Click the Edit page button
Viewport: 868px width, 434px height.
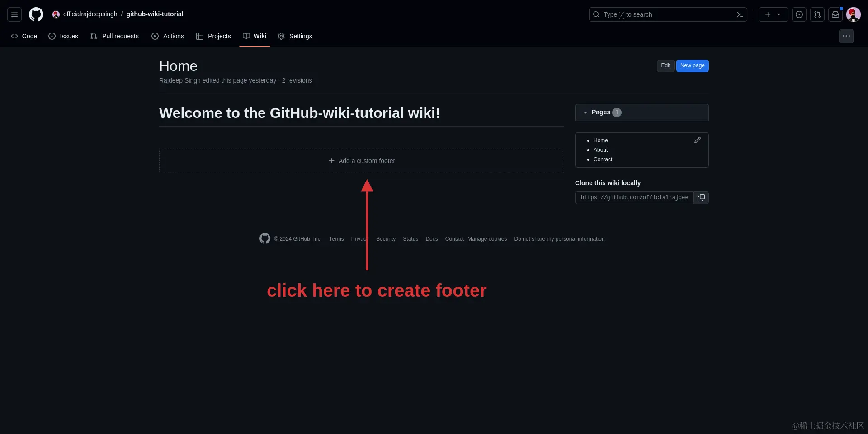tap(665, 66)
